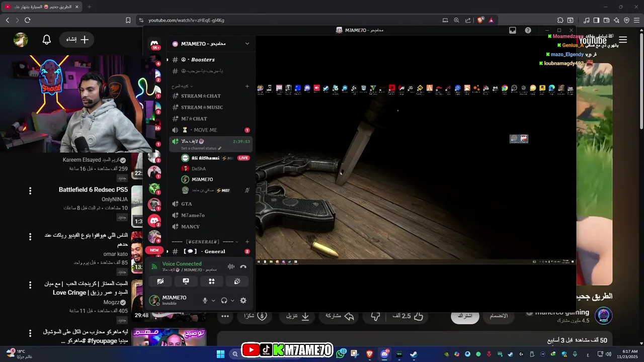This screenshot has height=362, width=644.
Task: Open Brave Leo AI sparkle icon
Action: (617, 20)
